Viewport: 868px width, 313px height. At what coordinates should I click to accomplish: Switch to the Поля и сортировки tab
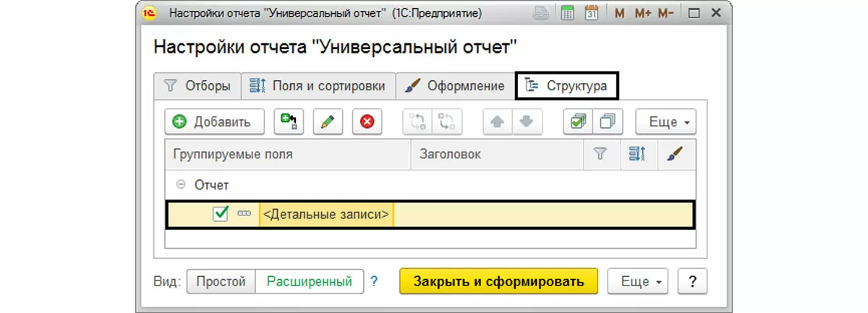[318, 85]
